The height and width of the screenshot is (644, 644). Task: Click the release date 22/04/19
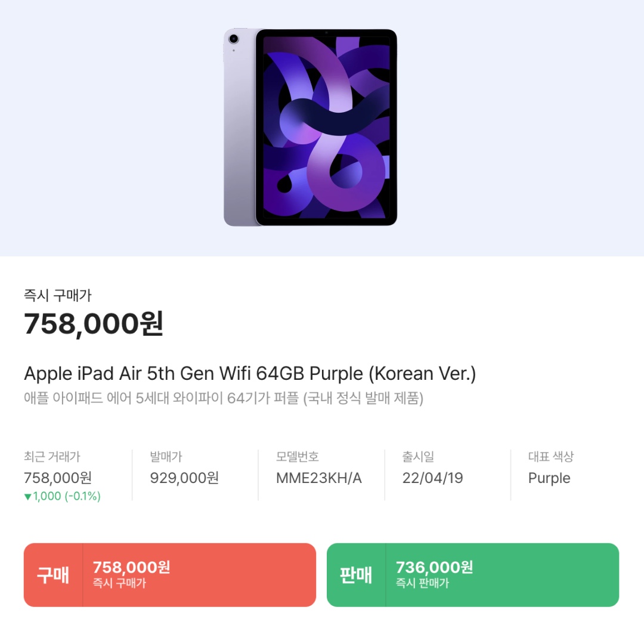[x=433, y=478]
